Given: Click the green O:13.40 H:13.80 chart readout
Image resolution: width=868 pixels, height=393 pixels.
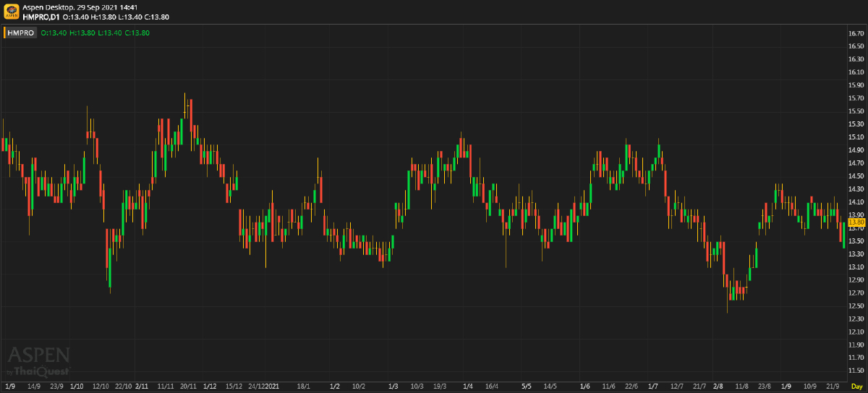Looking at the screenshot, I should coord(95,33).
